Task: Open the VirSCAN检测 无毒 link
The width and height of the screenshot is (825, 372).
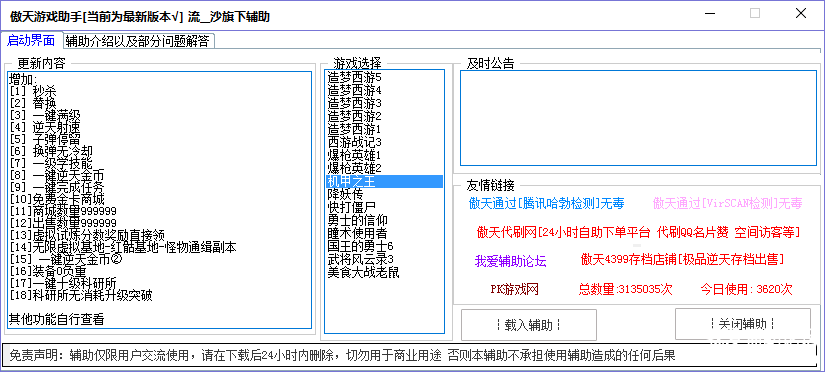Action: coord(728,203)
